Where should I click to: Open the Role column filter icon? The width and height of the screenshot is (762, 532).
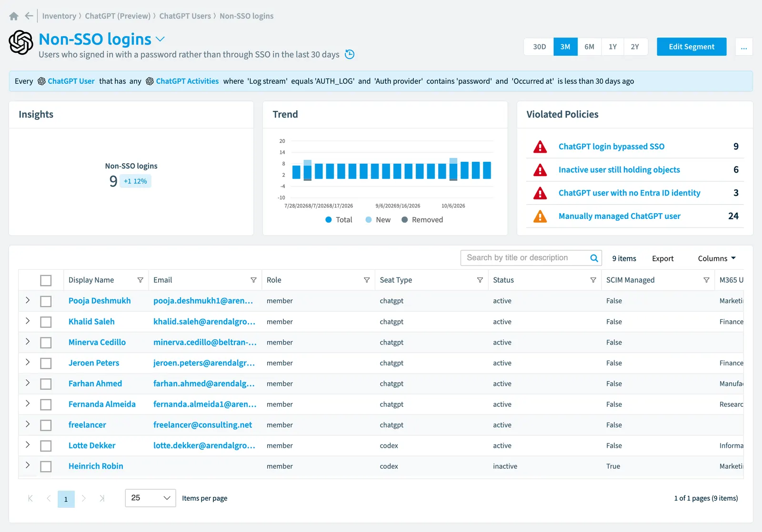click(x=367, y=280)
